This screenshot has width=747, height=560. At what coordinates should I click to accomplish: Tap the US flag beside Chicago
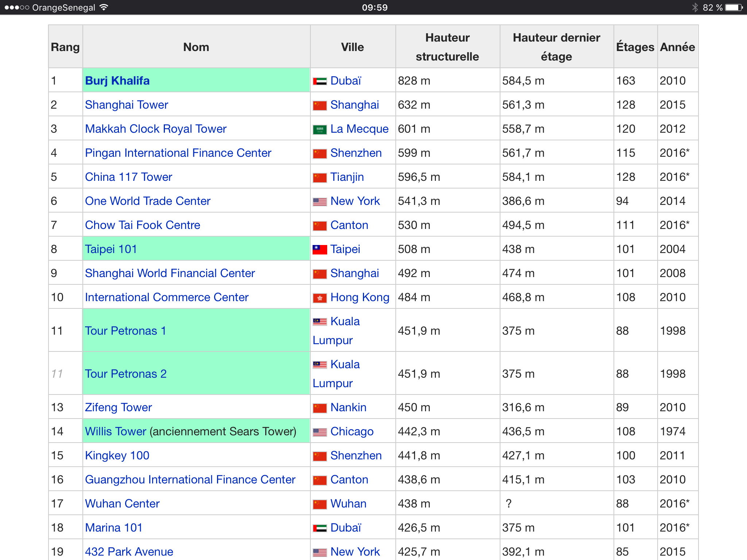pos(320,432)
